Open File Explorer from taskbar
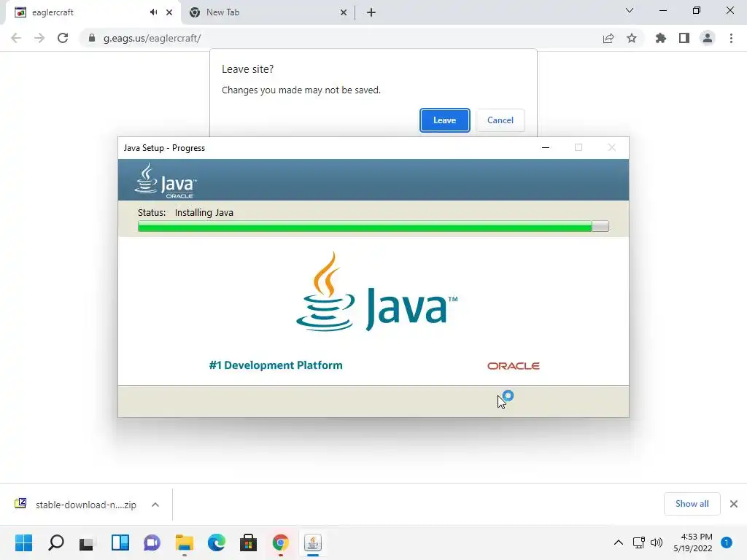This screenshot has height=560, width=747. click(185, 542)
